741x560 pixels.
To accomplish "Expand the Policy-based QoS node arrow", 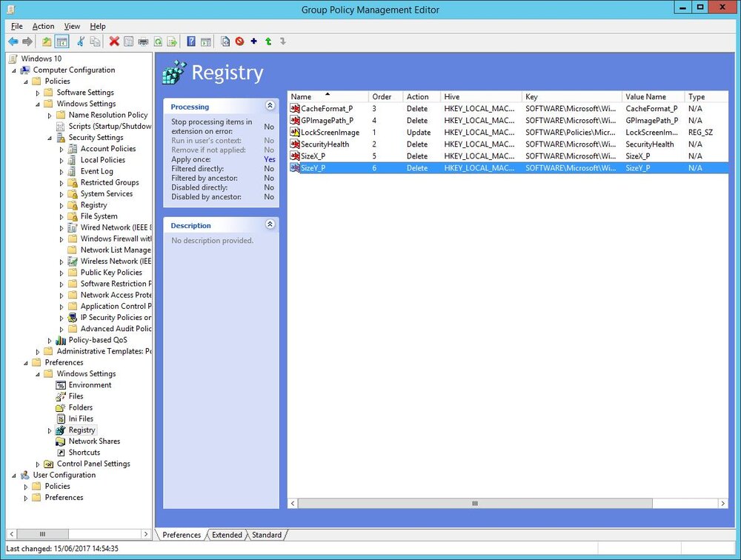I will click(50, 340).
